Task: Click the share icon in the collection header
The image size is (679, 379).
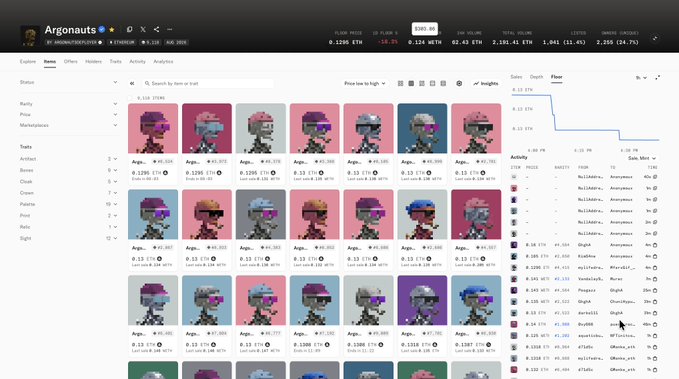Action: pyautogui.click(x=156, y=29)
